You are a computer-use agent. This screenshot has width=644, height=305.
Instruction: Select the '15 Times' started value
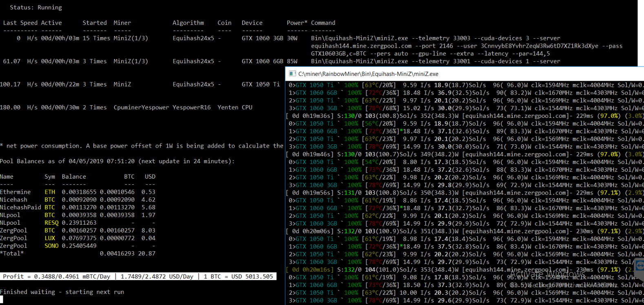point(96,38)
